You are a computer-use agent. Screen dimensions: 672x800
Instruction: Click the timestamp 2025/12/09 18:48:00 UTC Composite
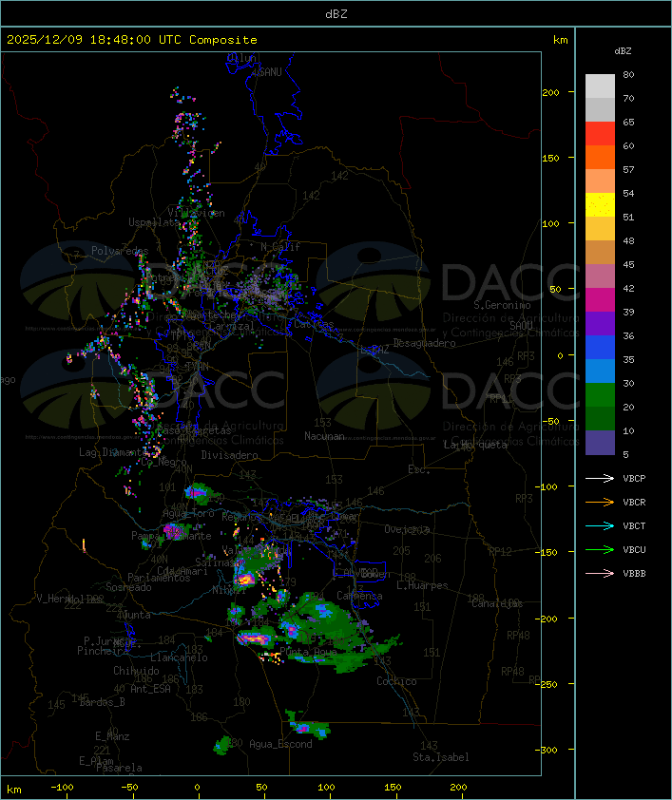pyautogui.click(x=132, y=40)
